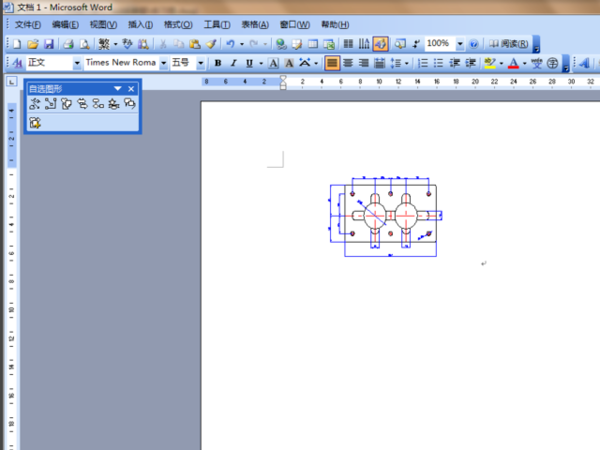Click the Print icon
This screenshot has height=450, width=600.
pyautogui.click(x=69, y=44)
